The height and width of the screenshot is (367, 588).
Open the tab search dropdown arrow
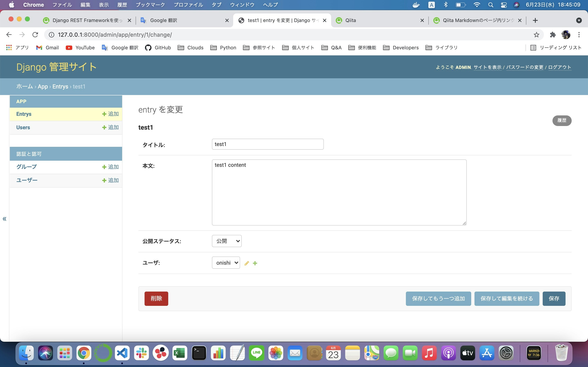click(579, 20)
